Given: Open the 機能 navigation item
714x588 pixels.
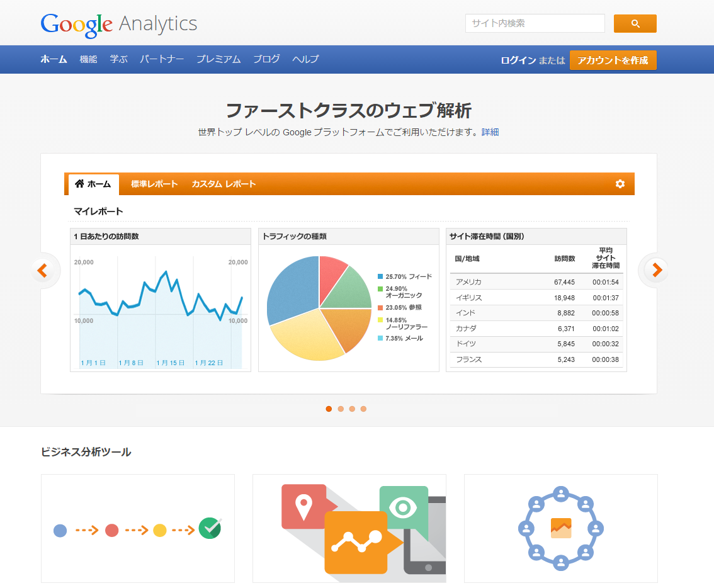Looking at the screenshot, I should (88, 59).
